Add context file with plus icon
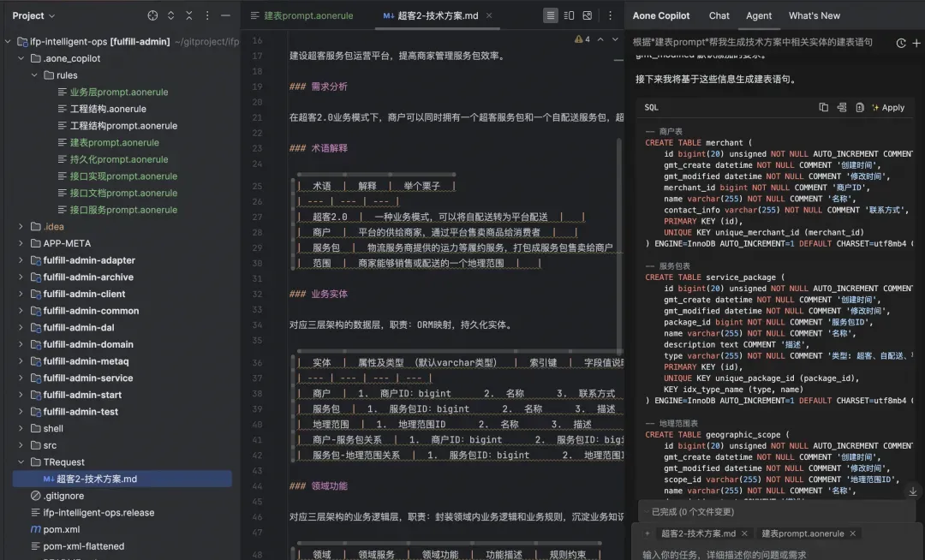Image resolution: width=925 pixels, height=560 pixels. point(647,533)
